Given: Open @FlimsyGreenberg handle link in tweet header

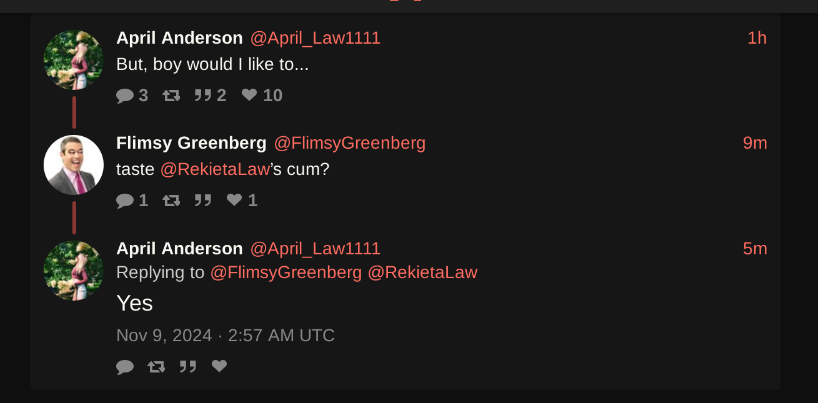Looking at the screenshot, I should click(x=350, y=143).
